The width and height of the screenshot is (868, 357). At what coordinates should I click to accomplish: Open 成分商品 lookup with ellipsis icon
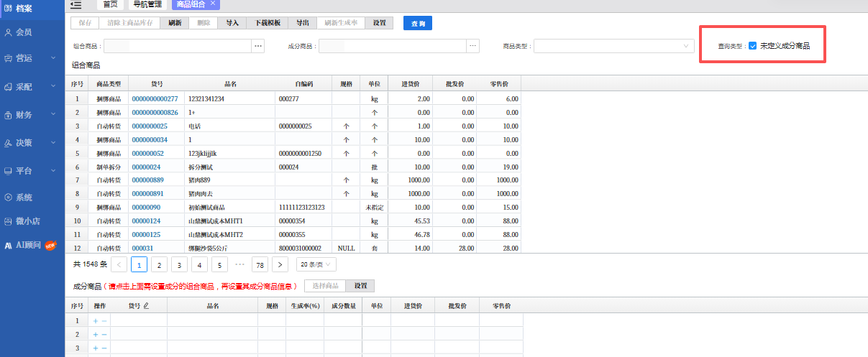[472, 46]
